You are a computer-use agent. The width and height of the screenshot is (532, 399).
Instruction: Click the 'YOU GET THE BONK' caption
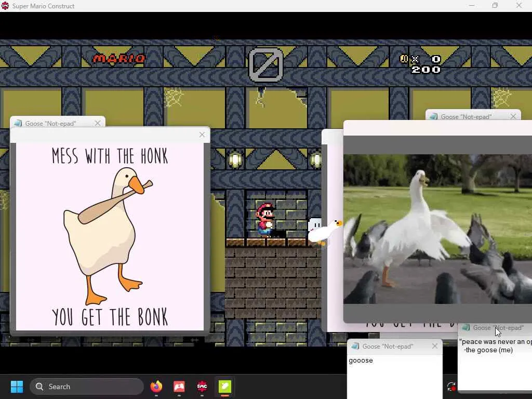[110, 317]
